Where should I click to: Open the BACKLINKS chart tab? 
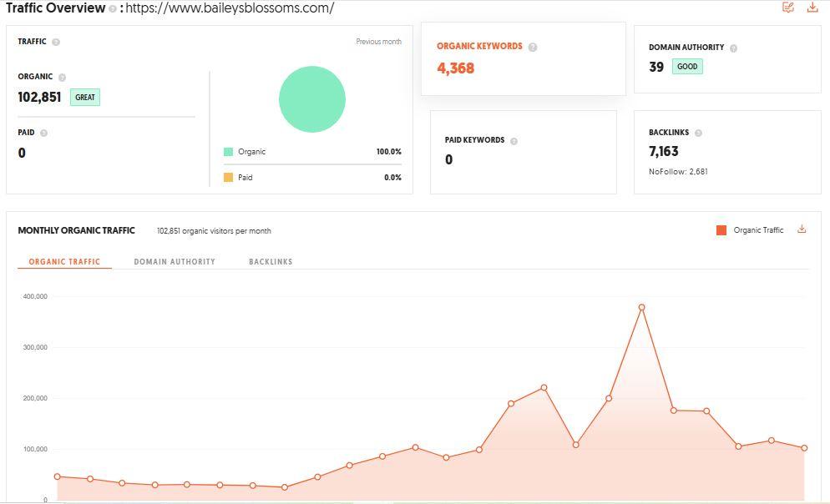tap(271, 261)
